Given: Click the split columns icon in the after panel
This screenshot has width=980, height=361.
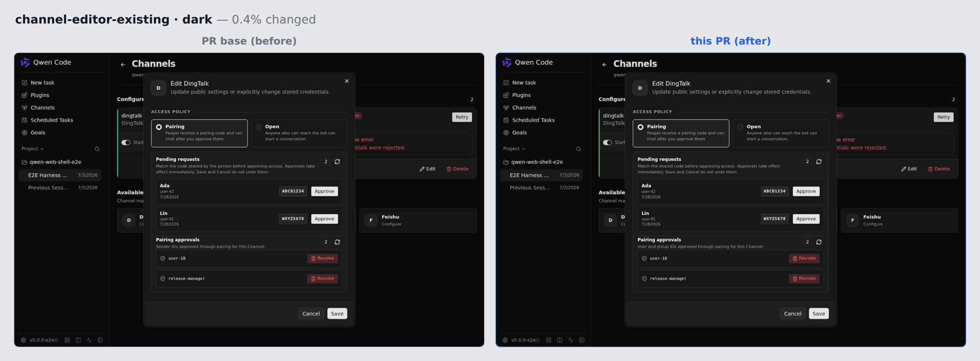Looking at the screenshot, I should [x=560, y=340].
